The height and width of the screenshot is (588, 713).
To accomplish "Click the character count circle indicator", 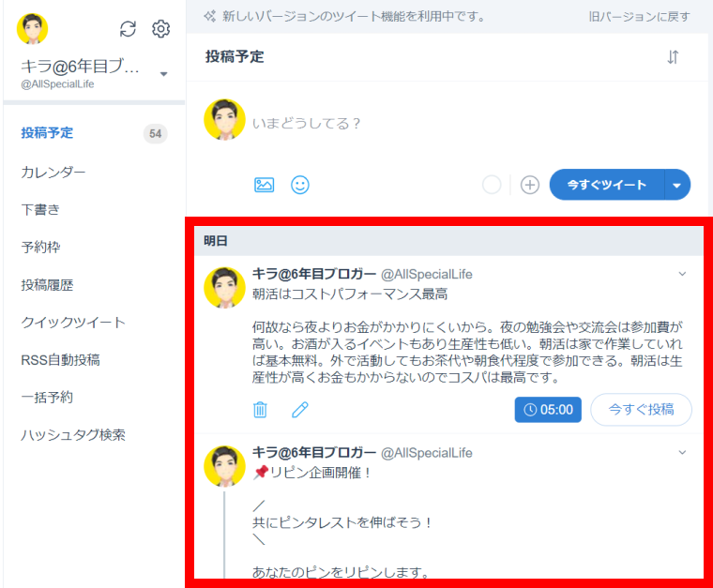I will point(492,185).
